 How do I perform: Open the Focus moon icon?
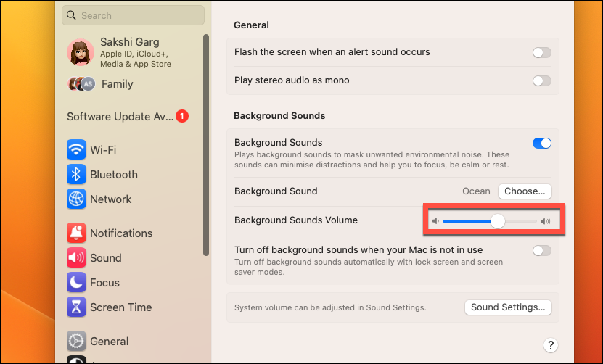click(76, 283)
